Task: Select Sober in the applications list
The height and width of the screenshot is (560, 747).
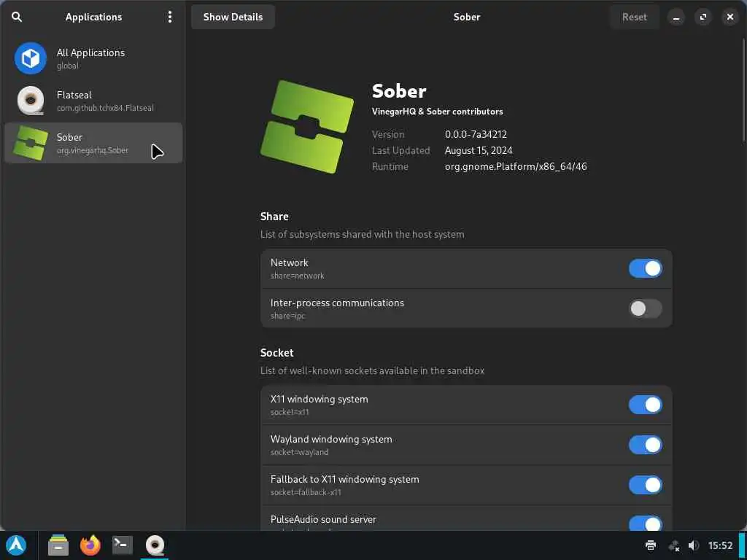Action: tap(93, 143)
